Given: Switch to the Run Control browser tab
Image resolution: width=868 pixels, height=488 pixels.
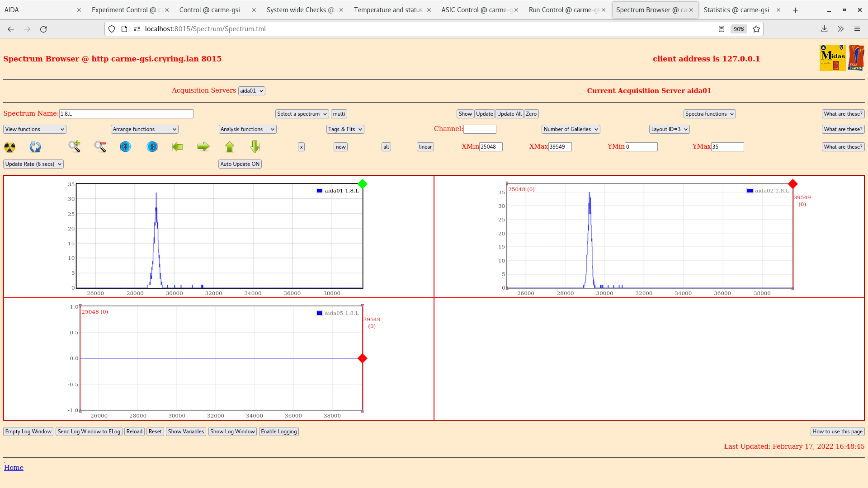Looking at the screenshot, I should 563,10.
